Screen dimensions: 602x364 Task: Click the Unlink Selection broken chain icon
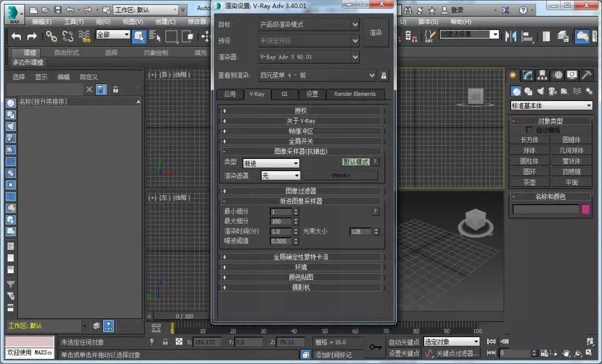pyautogui.click(x=67, y=36)
